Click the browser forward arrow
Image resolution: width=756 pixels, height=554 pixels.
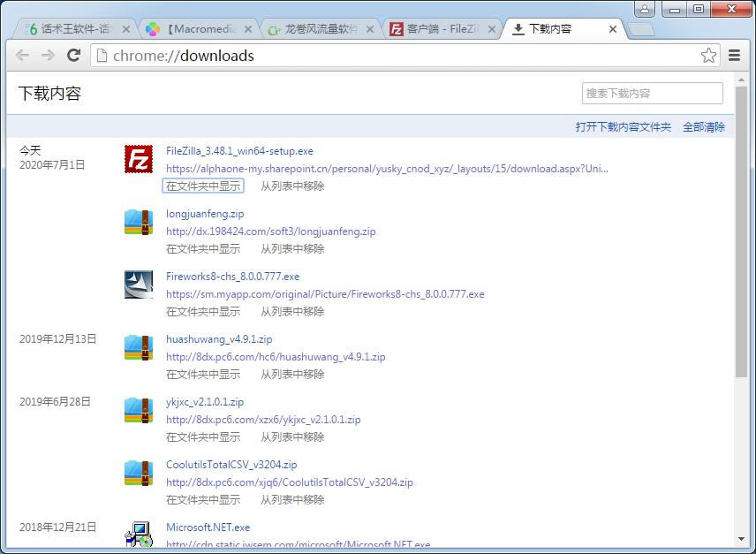49,56
